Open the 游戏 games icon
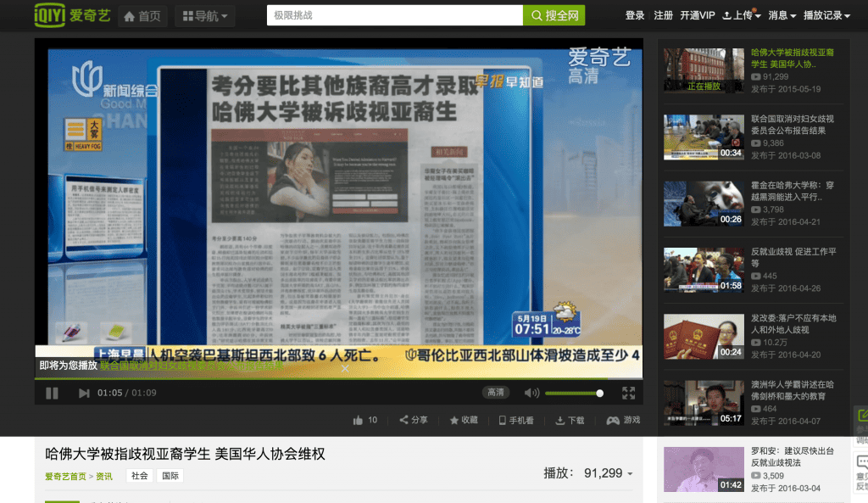Screen dimensions: 868x503 click(623, 420)
